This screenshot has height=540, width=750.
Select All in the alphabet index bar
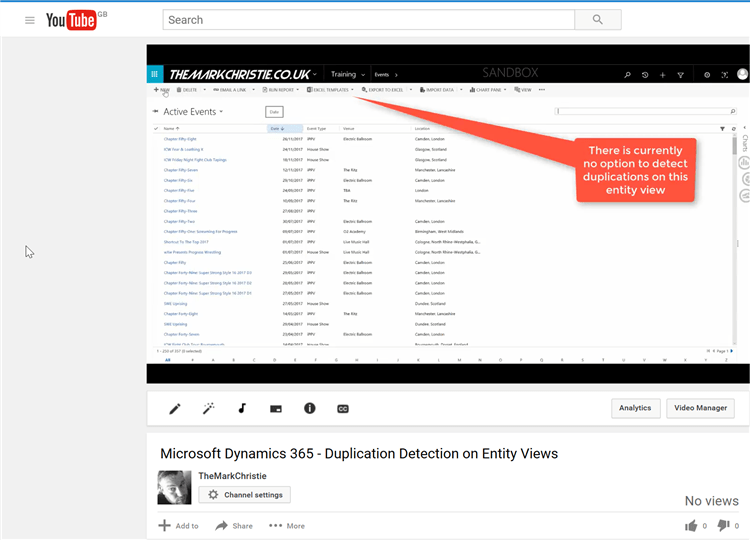coord(167,360)
